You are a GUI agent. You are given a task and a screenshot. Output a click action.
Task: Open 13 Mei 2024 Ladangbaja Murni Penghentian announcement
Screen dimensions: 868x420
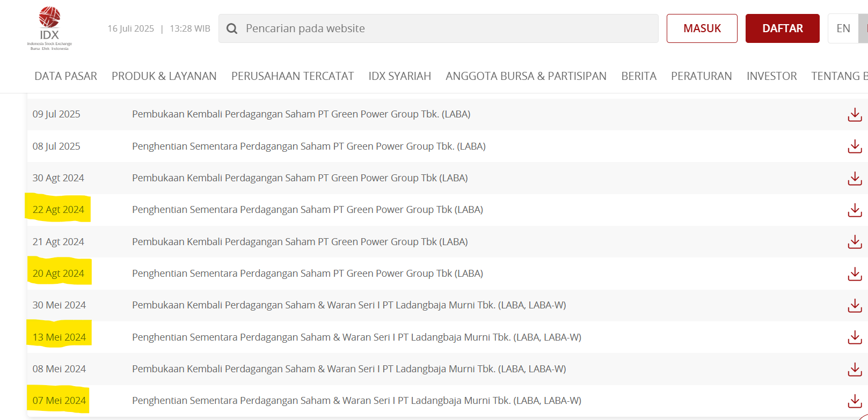(356, 337)
